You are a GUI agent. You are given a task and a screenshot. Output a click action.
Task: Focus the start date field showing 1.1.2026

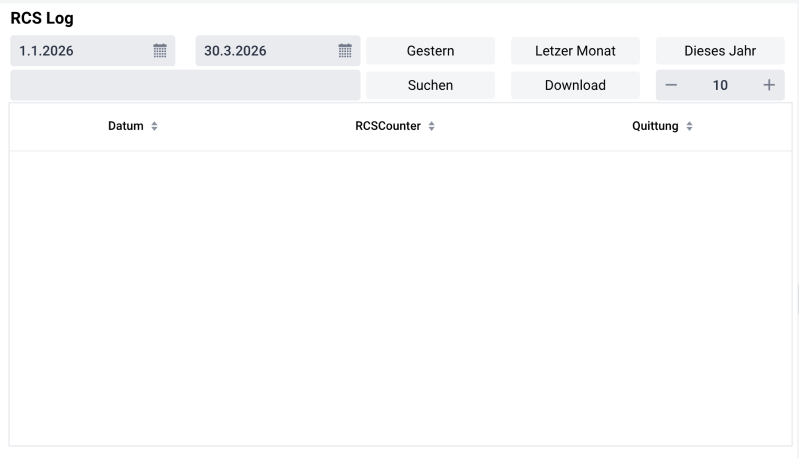click(x=80, y=51)
